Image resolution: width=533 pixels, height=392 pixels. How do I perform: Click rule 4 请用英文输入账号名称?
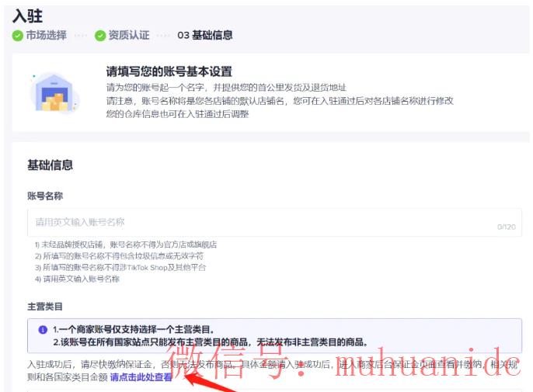pos(77,279)
